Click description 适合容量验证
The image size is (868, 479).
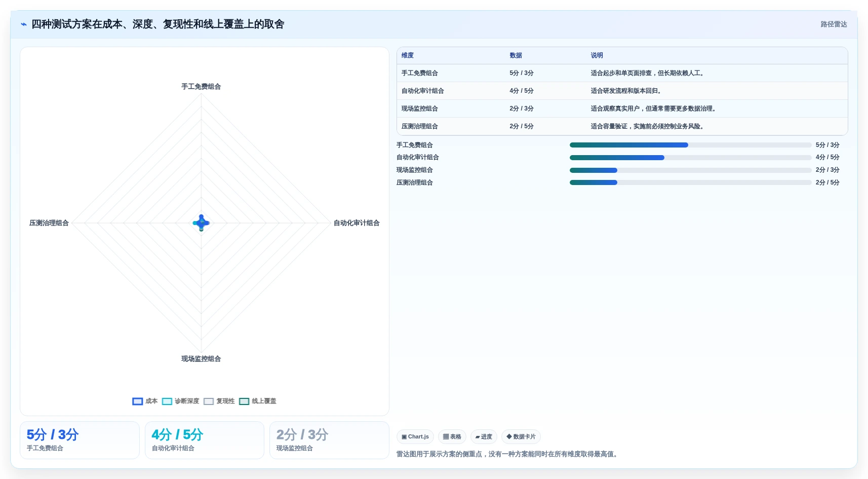coord(648,127)
